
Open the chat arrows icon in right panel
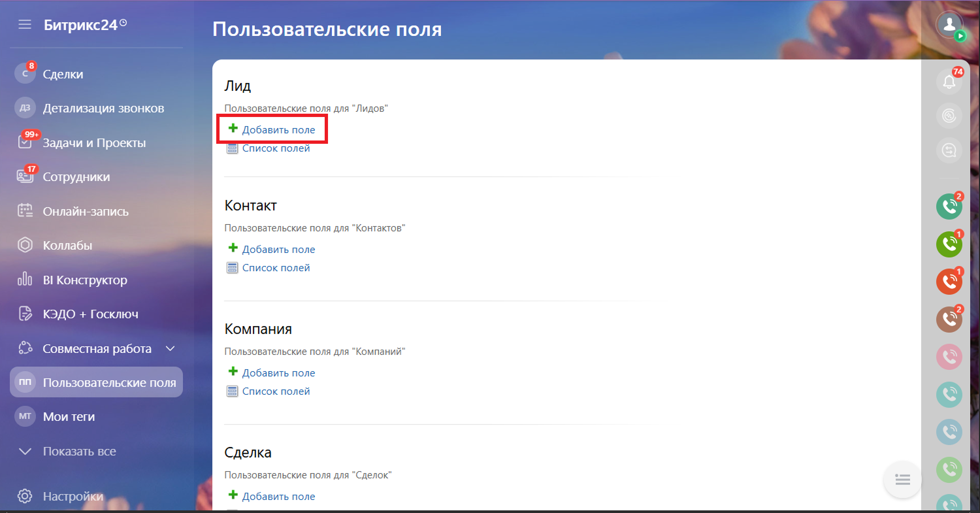(949, 150)
